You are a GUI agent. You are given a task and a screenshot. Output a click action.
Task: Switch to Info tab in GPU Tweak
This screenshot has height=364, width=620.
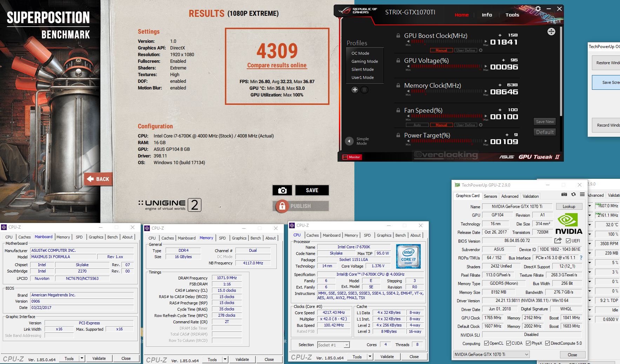[487, 15]
